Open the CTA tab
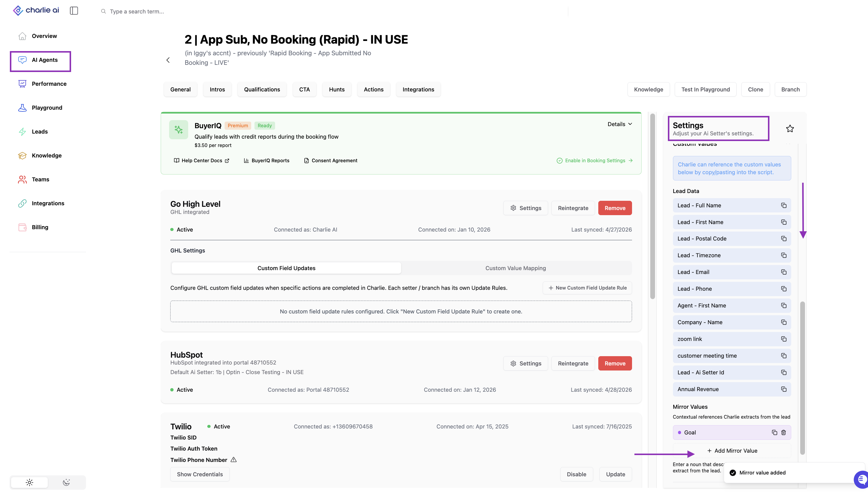The width and height of the screenshot is (868, 496). click(304, 90)
